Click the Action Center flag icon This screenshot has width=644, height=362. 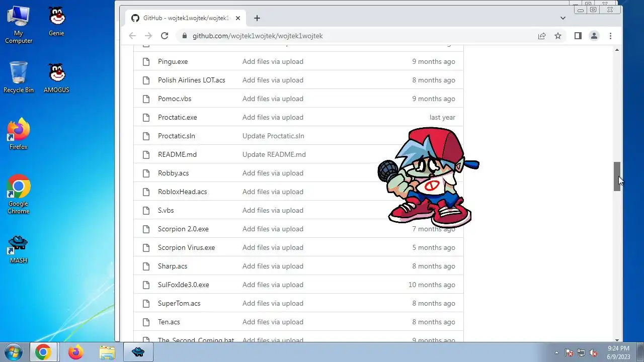point(569,352)
